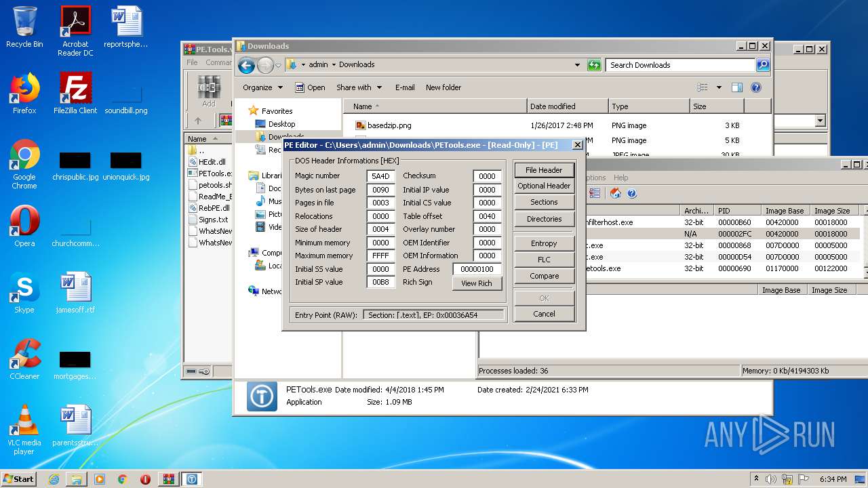Open the Recycle Bin desktop icon
The image size is (868, 488).
coord(24,27)
